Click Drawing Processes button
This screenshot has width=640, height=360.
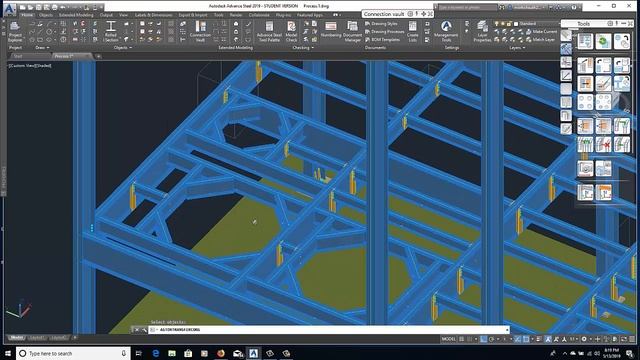coord(384,31)
